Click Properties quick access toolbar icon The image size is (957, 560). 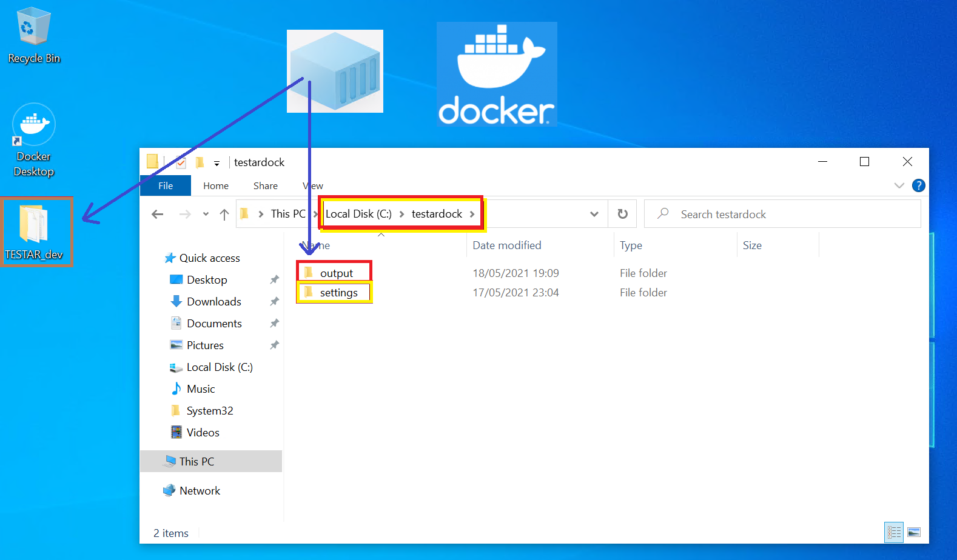tap(181, 162)
